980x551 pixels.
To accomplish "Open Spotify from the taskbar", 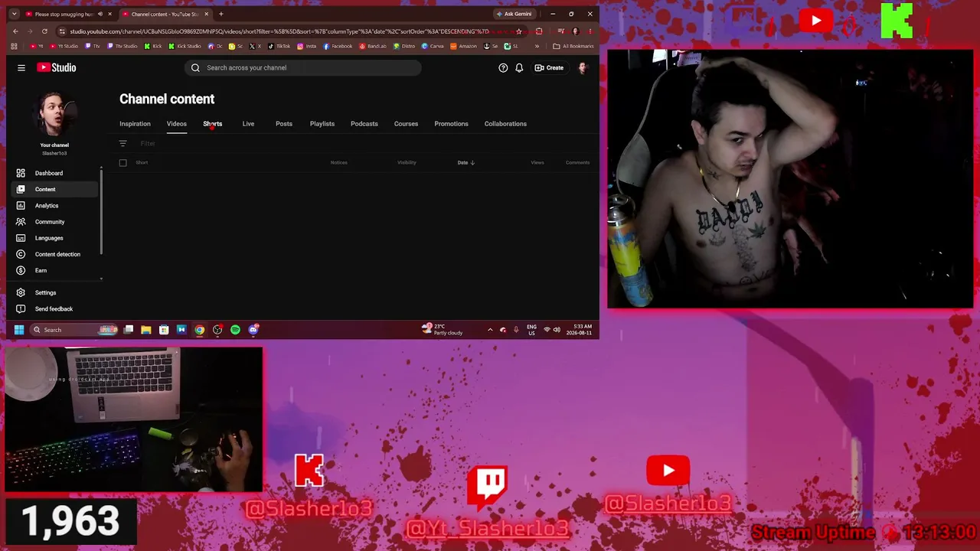I will click(235, 330).
